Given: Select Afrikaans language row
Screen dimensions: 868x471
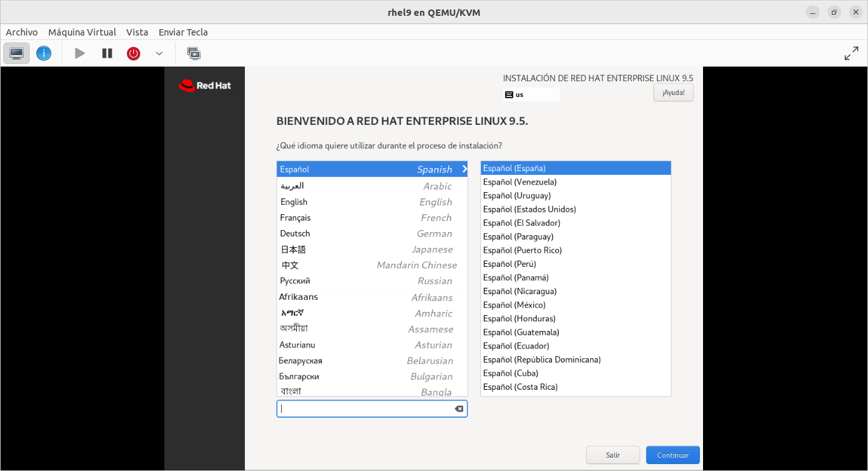Looking at the screenshot, I should 372,297.
